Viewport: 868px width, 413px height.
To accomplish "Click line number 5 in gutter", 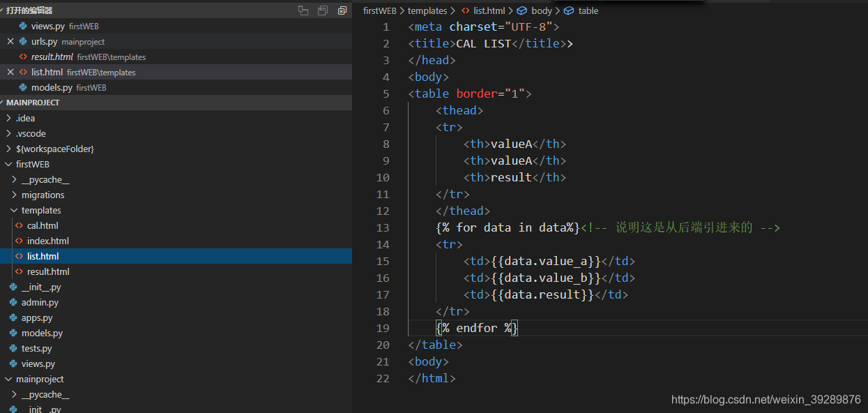I will (386, 93).
